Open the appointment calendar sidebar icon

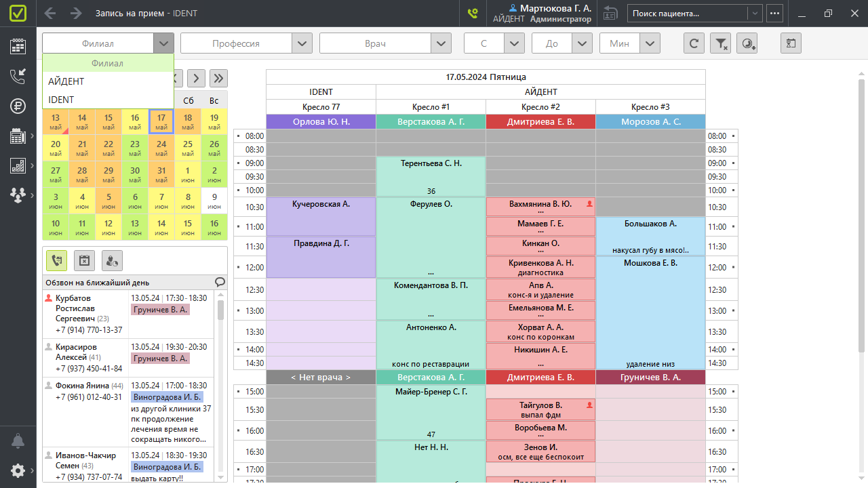tap(18, 46)
